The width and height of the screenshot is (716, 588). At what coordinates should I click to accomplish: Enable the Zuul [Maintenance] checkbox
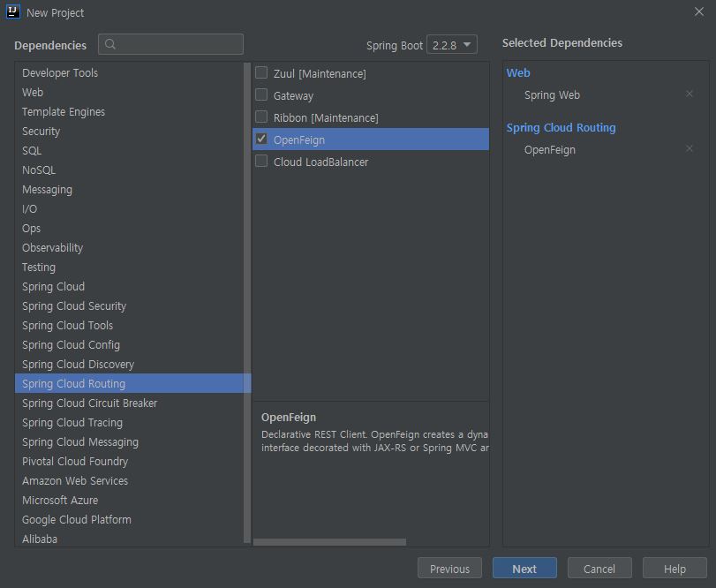261,72
